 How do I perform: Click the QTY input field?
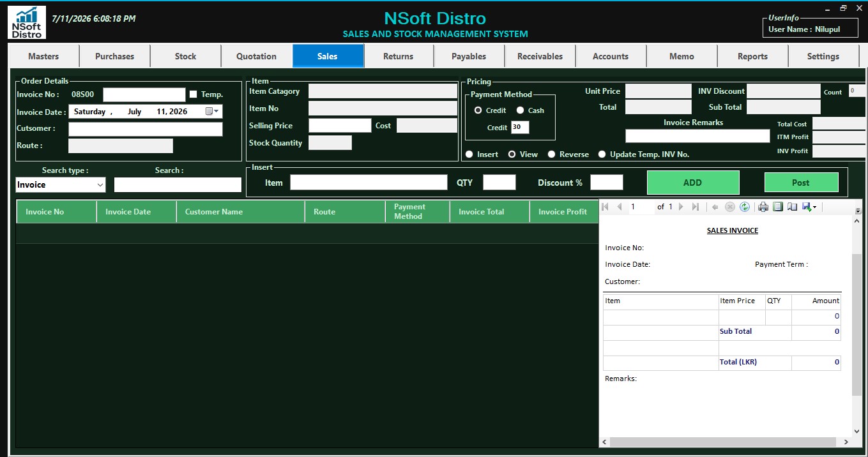(x=499, y=183)
